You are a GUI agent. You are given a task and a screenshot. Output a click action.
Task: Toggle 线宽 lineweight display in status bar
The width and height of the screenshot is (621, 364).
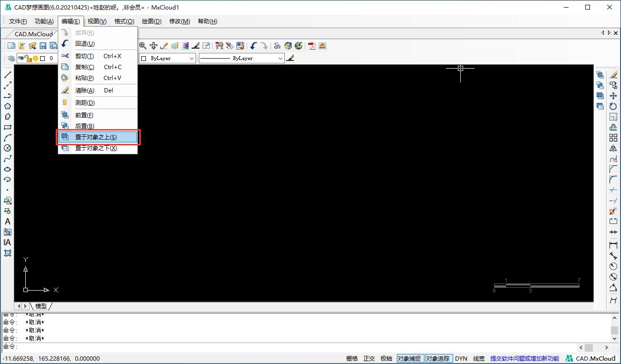coord(479,359)
